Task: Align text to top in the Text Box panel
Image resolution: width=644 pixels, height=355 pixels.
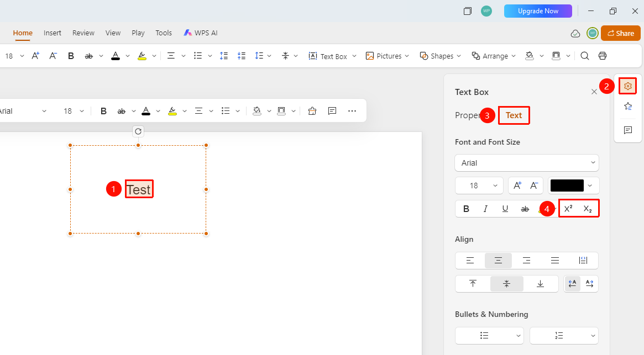Action: pyautogui.click(x=473, y=284)
